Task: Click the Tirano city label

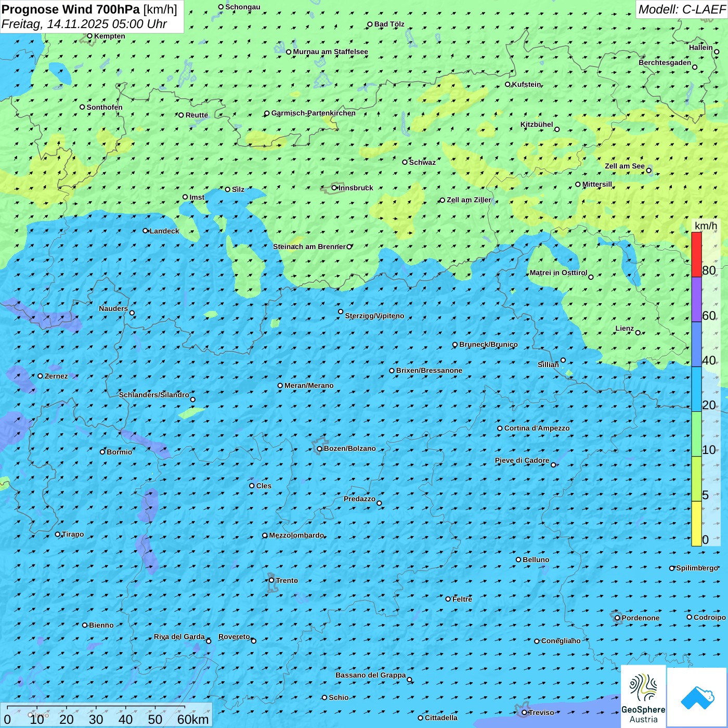Action: coord(73,534)
